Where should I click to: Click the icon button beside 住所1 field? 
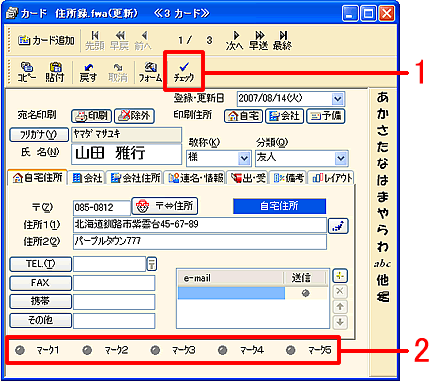[338, 226]
